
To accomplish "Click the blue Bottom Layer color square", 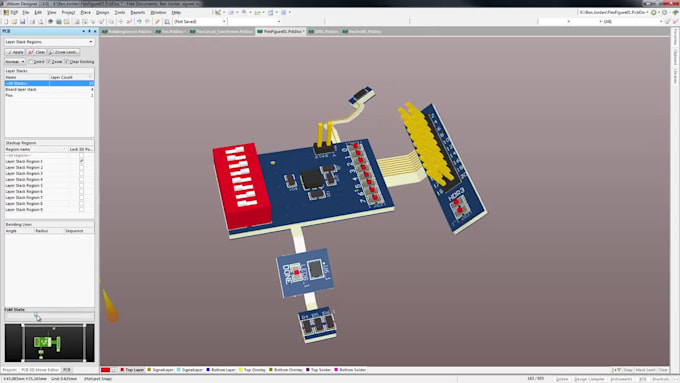I will [208, 370].
